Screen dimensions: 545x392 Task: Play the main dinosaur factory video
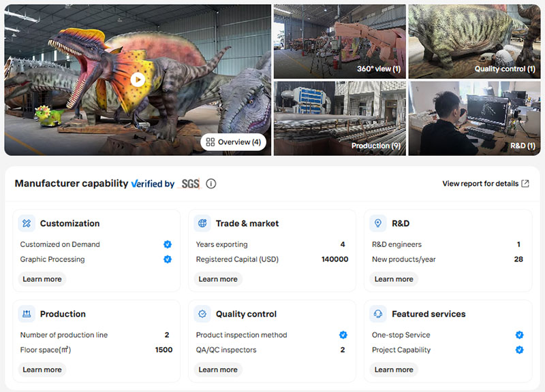click(138, 80)
